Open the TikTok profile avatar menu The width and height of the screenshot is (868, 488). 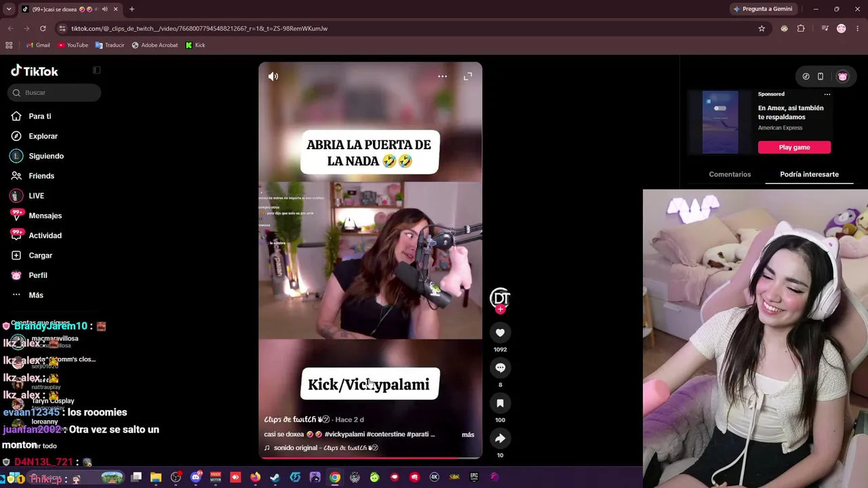coord(842,77)
